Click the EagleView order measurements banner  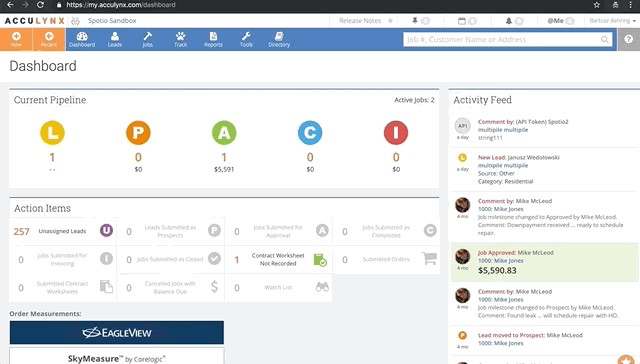click(117, 333)
